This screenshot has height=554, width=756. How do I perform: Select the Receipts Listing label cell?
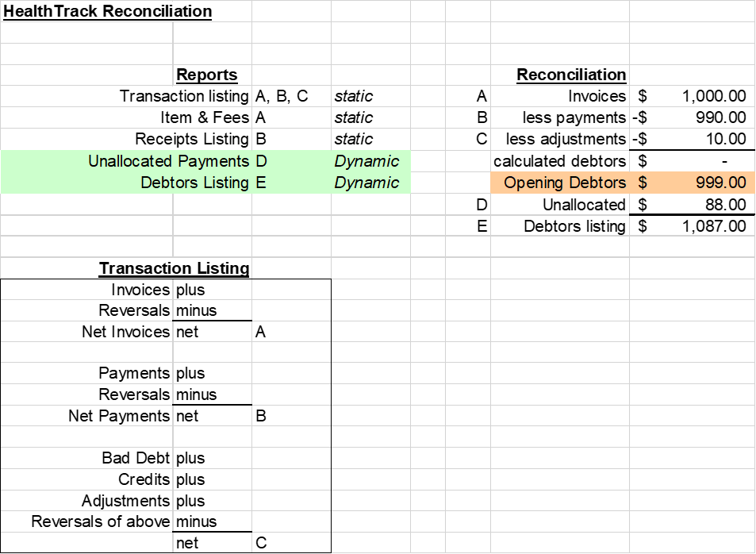[126, 139]
